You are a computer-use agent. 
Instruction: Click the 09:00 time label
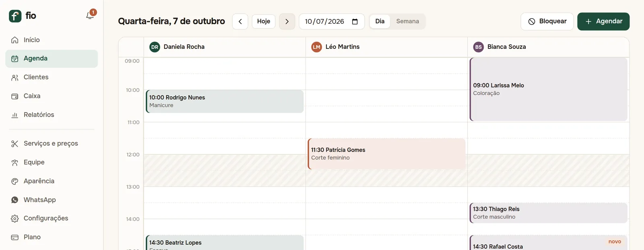132,61
